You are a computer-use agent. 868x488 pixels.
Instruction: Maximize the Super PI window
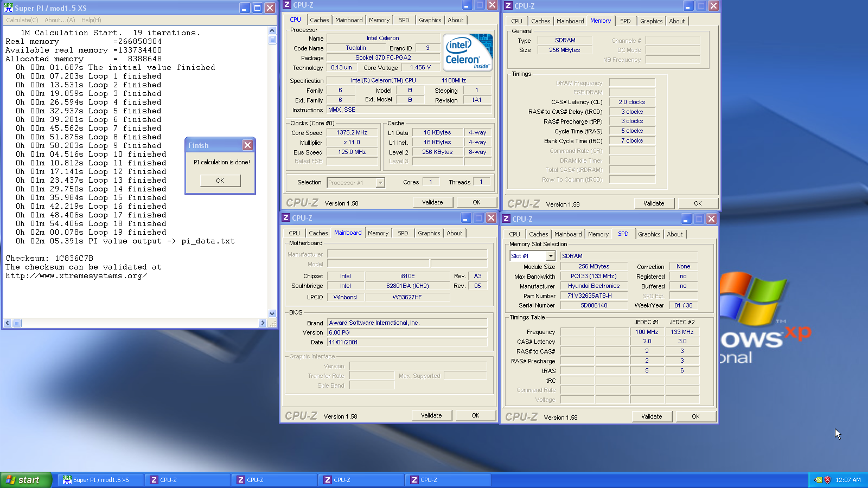pos(257,8)
